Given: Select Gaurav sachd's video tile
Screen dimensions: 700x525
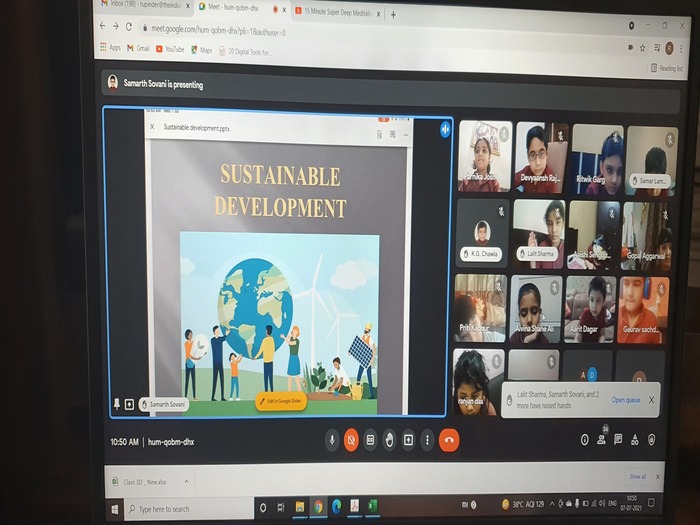Looking at the screenshot, I should [643, 310].
